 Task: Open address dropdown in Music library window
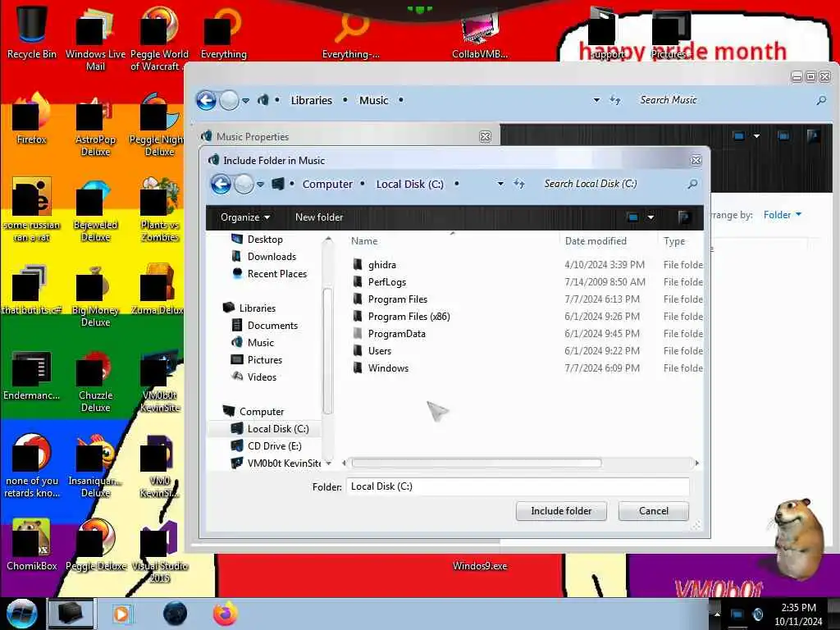pyautogui.click(x=596, y=100)
